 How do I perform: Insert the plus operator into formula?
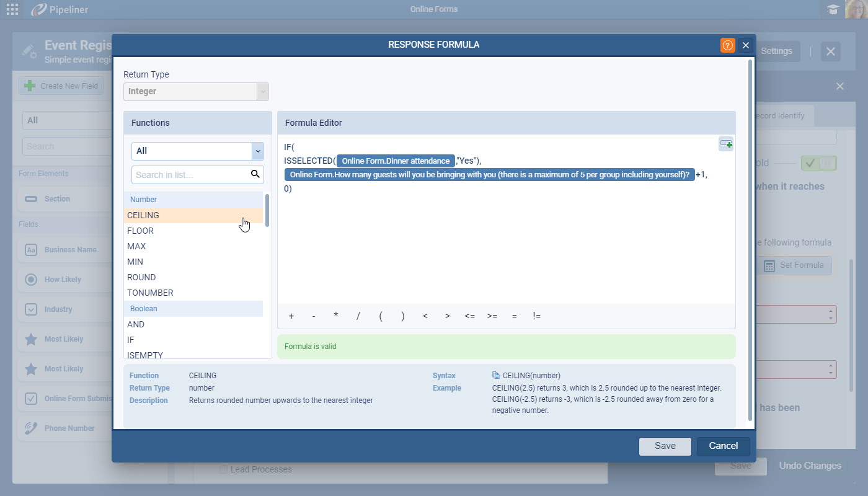pyautogui.click(x=291, y=316)
